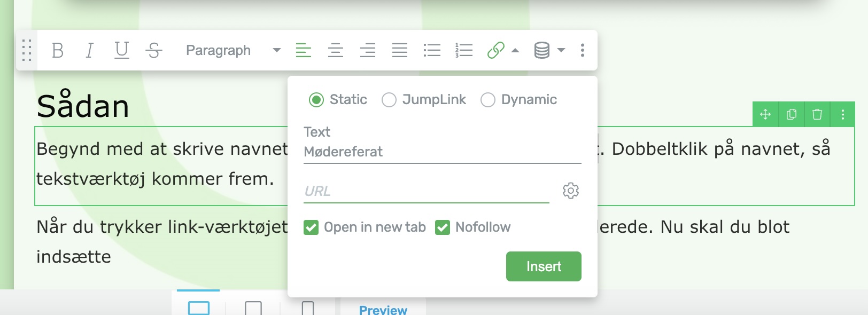
Task: Uncheck the Nofollow checkbox
Action: coord(443,227)
